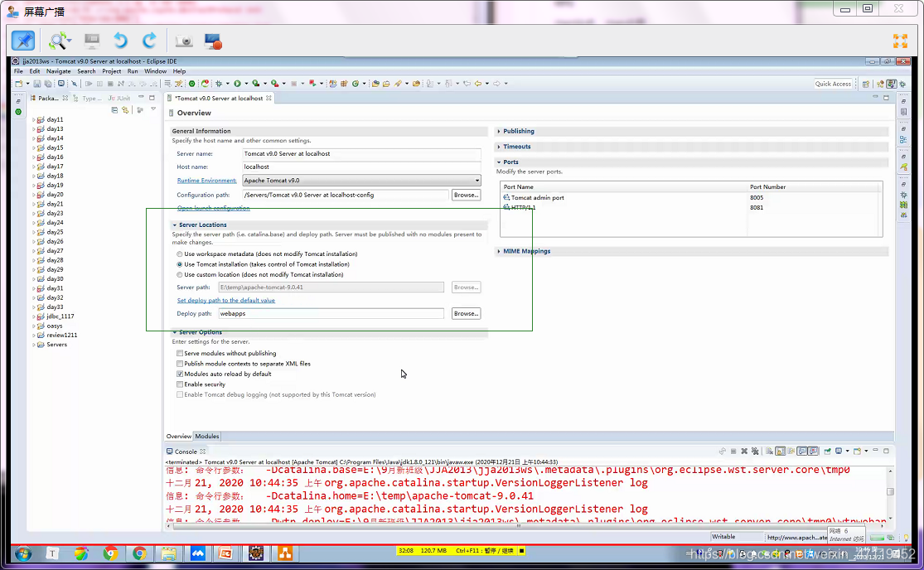Click the Remove Launch icon in Console toolbar
924x570 pixels.
(744, 451)
